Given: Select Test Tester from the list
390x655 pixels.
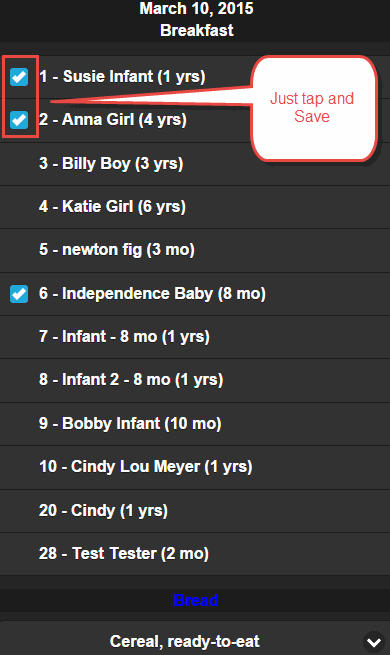Looking at the screenshot, I should click(x=195, y=554).
